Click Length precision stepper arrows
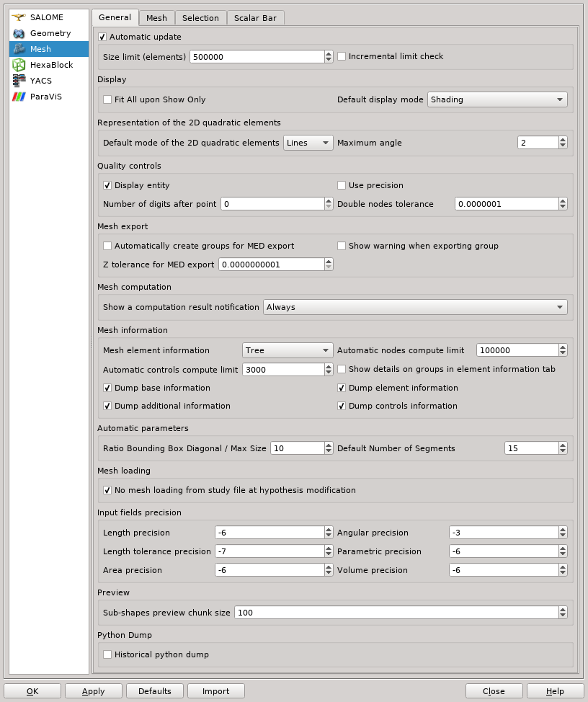588x702 pixels. click(329, 533)
